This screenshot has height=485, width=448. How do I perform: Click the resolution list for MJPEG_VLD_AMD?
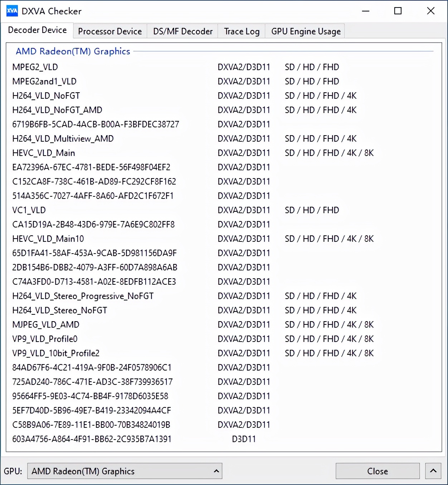pos(329,324)
